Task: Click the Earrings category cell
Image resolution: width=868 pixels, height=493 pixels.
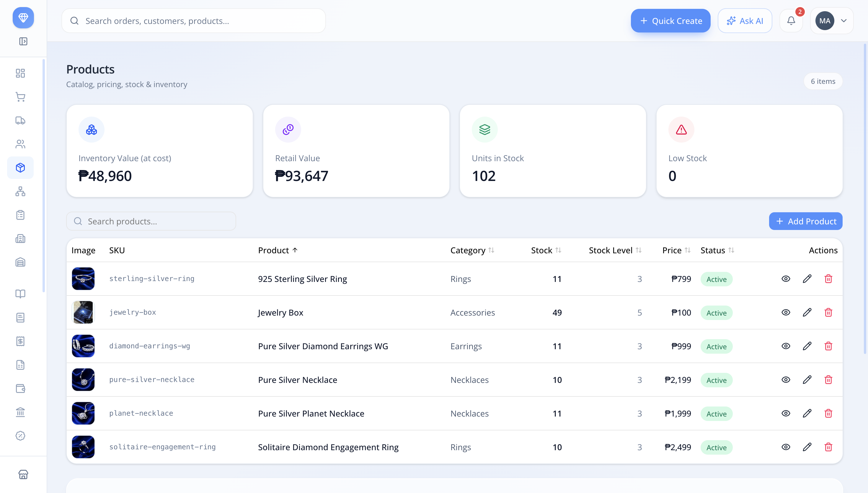Action: (466, 346)
